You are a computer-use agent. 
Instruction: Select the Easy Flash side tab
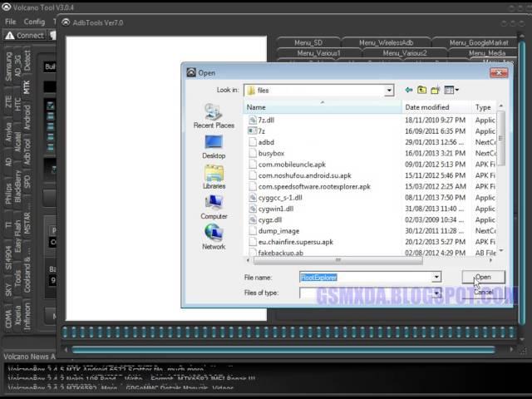[17, 236]
